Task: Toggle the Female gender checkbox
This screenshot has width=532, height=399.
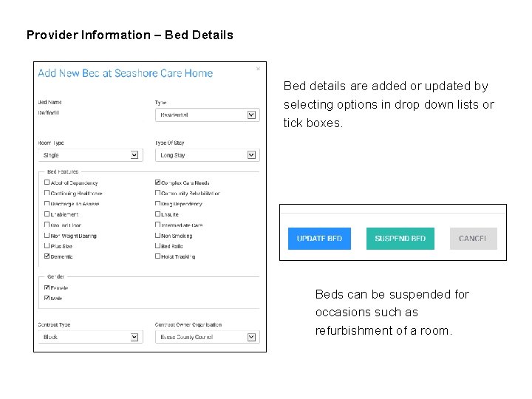Action: click(x=47, y=287)
